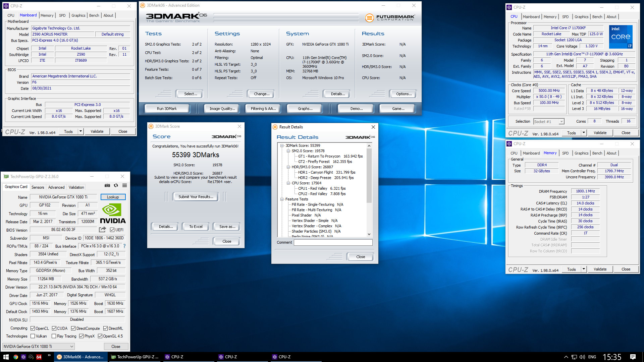Open the Socket #1 selection dropdown
The image size is (644, 362).
coord(549,122)
